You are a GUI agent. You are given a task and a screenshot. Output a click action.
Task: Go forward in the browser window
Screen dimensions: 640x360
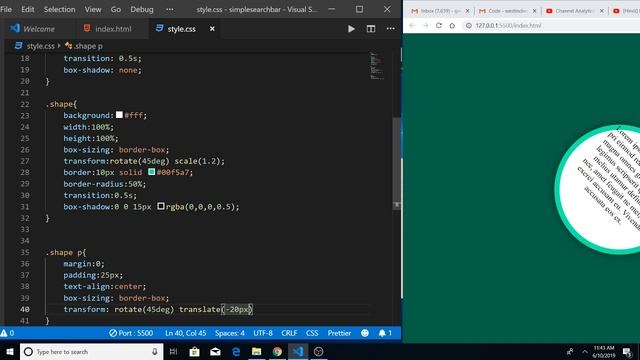tap(425, 25)
